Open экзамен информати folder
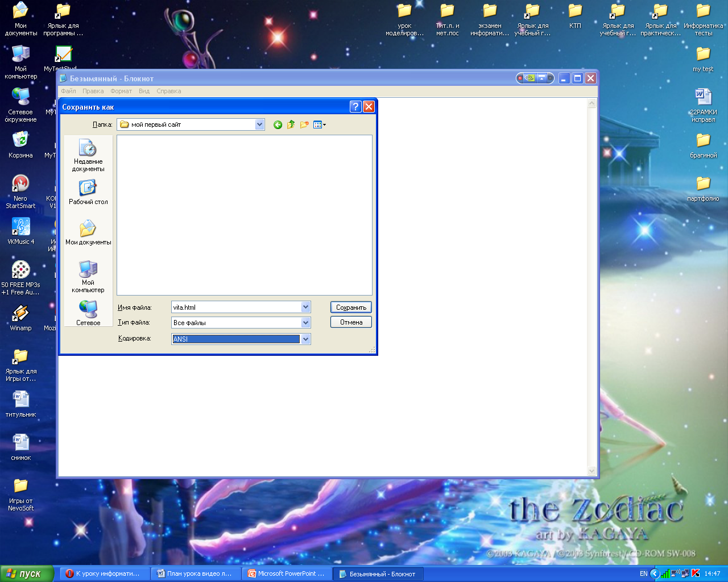 coord(490,19)
